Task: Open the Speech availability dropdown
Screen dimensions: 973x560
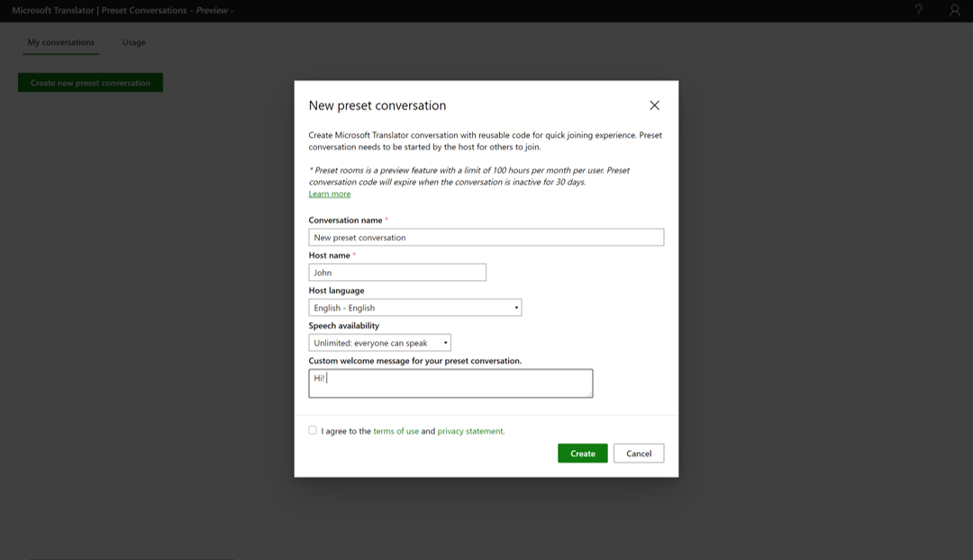Action: (379, 343)
